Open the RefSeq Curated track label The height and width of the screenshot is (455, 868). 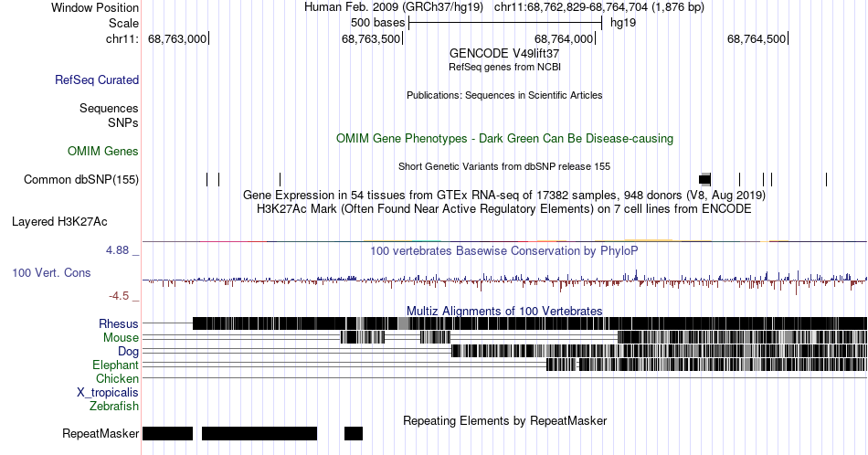97,79
